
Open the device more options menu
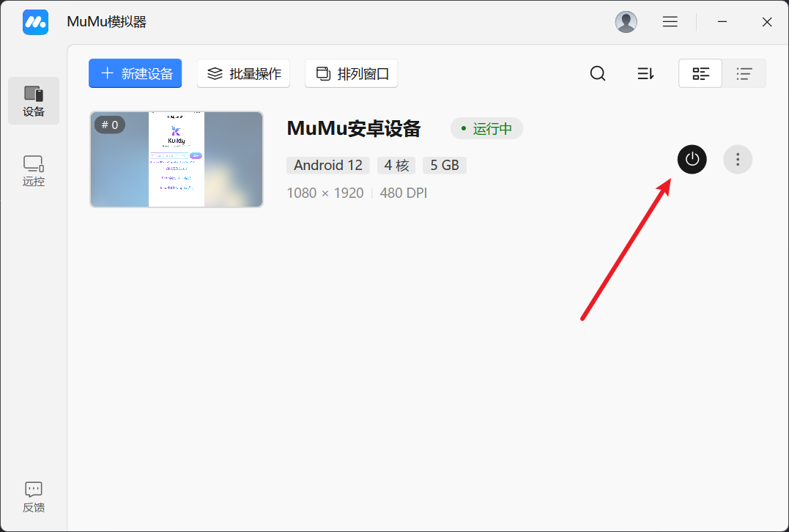pyautogui.click(x=738, y=159)
